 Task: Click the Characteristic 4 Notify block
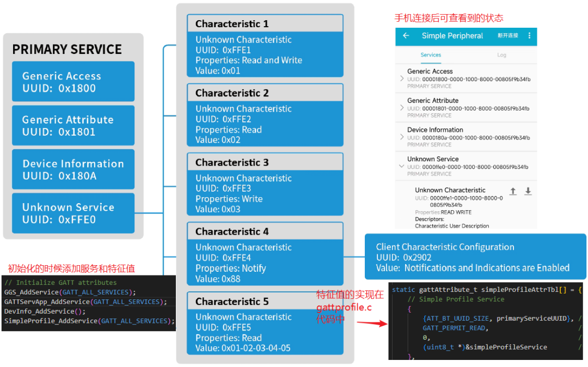265,262
